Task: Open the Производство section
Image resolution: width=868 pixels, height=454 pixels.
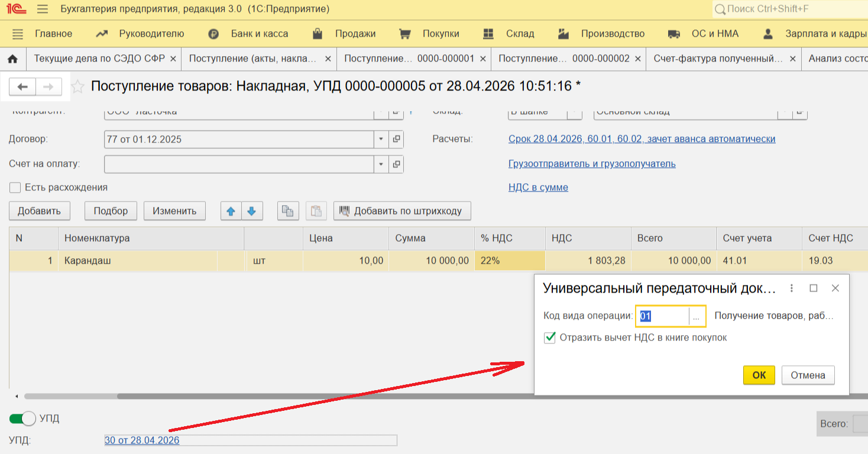Action: click(613, 34)
